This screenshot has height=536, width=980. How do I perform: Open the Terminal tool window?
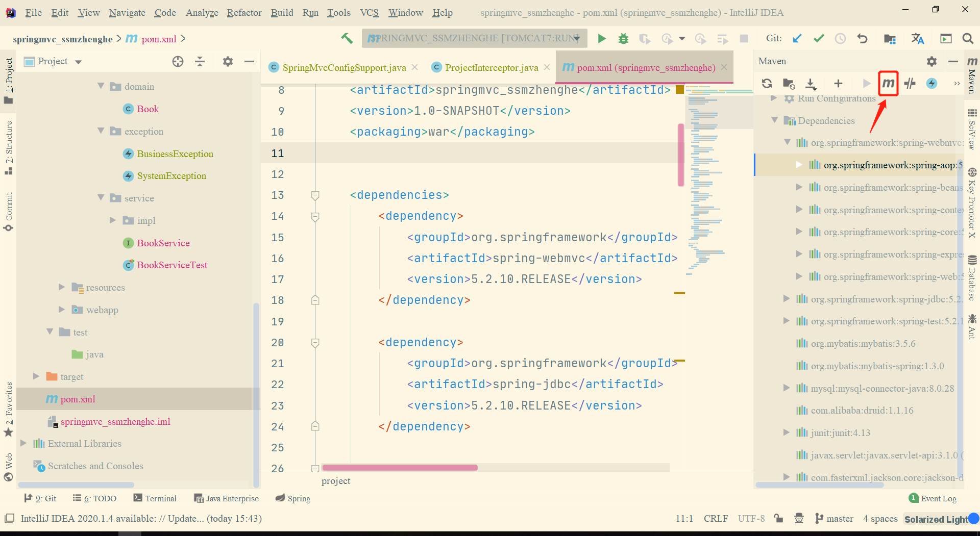point(155,498)
